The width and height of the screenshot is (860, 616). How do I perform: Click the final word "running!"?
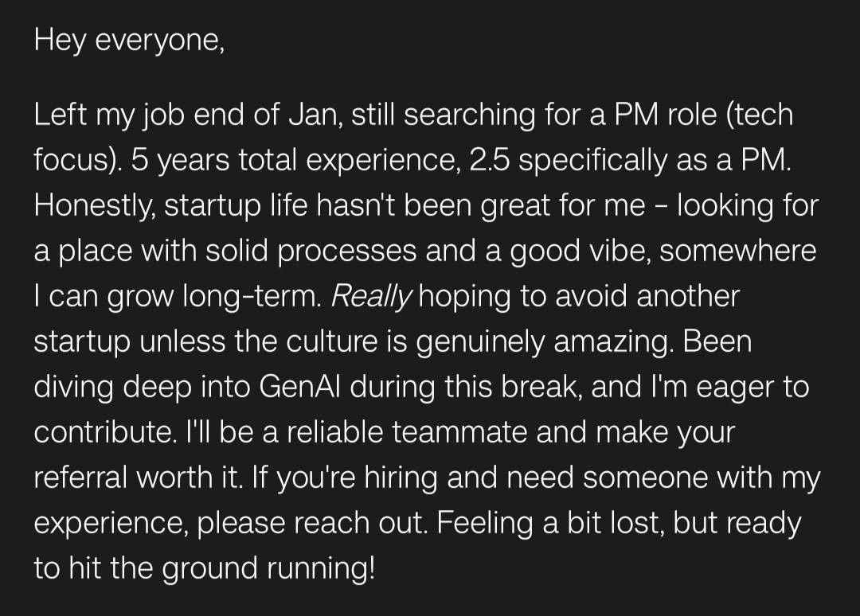click(322, 568)
